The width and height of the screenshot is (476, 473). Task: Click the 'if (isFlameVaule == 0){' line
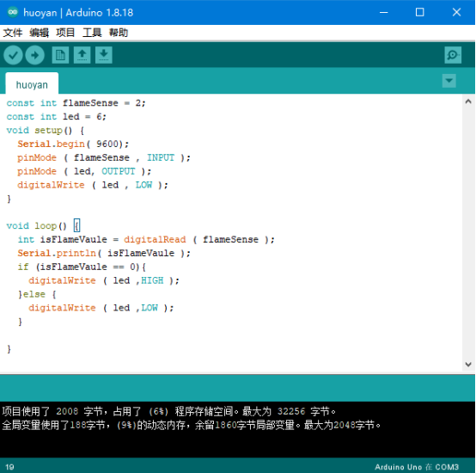(x=82, y=267)
